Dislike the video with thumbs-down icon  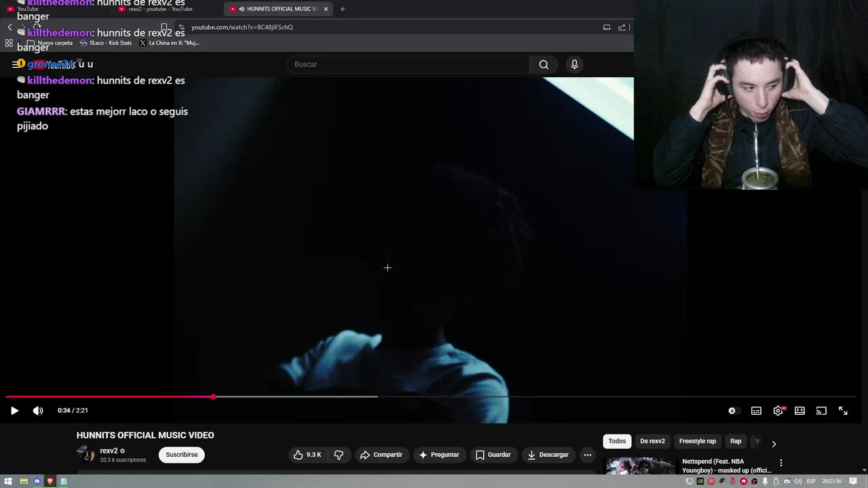tap(338, 455)
